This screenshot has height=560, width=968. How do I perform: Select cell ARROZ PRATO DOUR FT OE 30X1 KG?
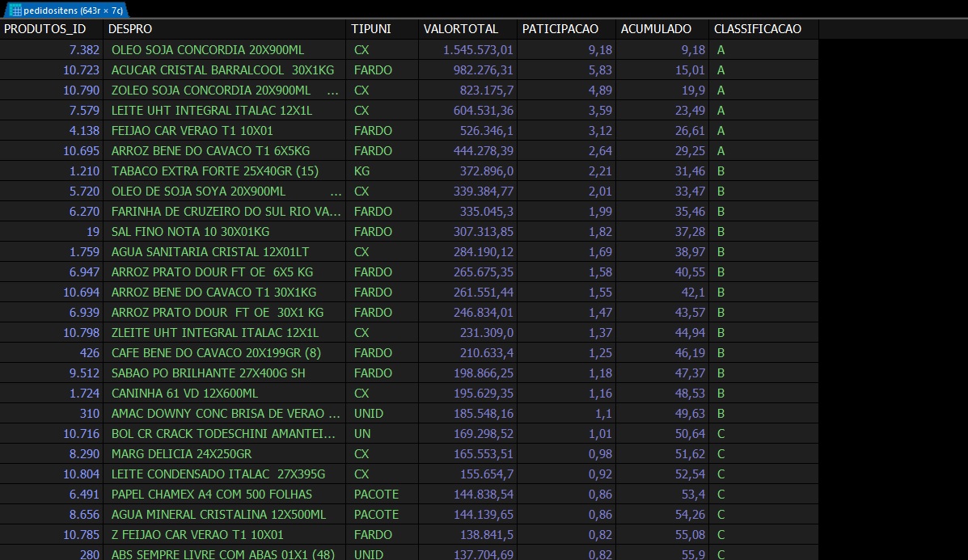(x=225, y=313)
